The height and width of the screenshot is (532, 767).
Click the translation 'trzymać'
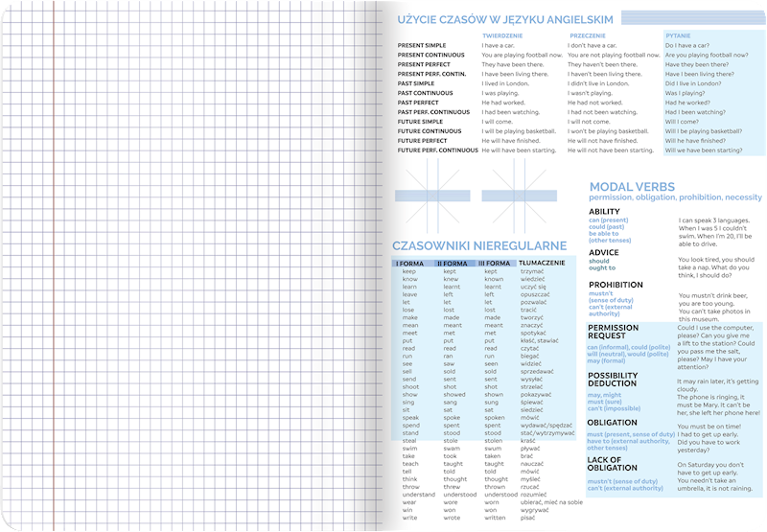[532, 271]
